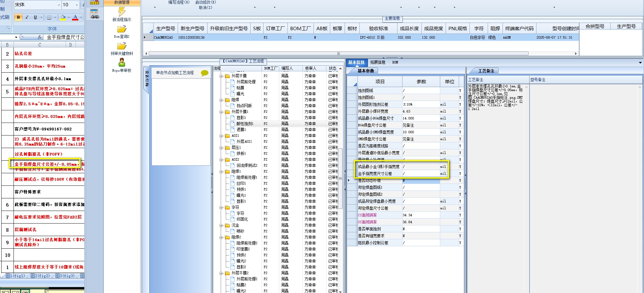Click the 喷砂 document icon in tree
Screen dimensions: 644x293
coord(233,231)
